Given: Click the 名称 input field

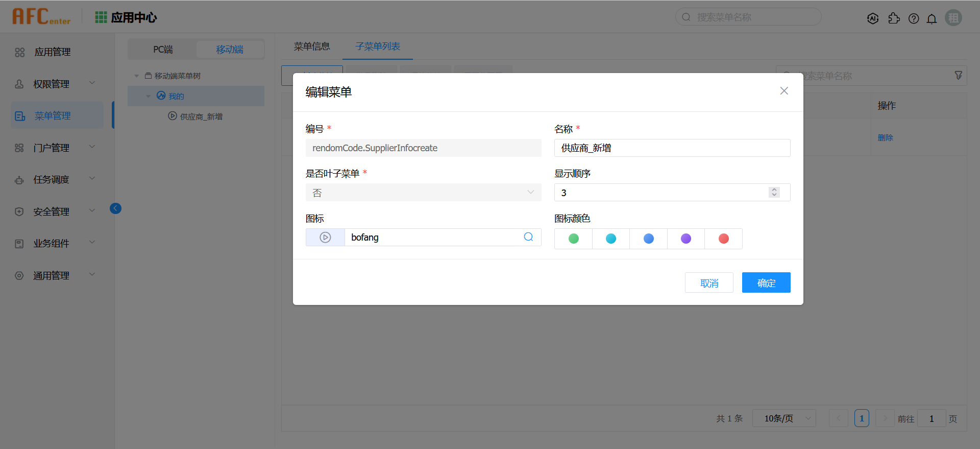Looking at the screenshot, I should click(672, 148).
